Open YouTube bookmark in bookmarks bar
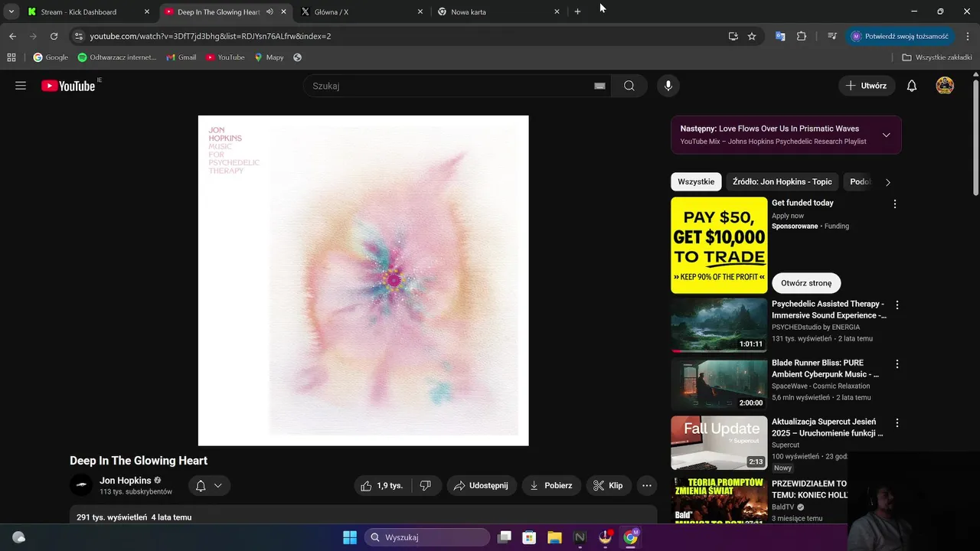 click(x=225, y=57)
